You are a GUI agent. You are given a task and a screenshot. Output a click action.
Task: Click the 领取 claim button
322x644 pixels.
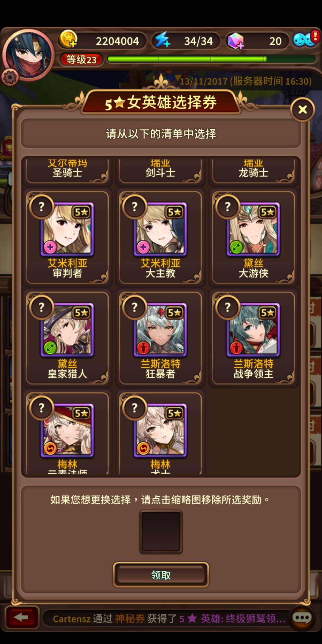pos(161,575)
